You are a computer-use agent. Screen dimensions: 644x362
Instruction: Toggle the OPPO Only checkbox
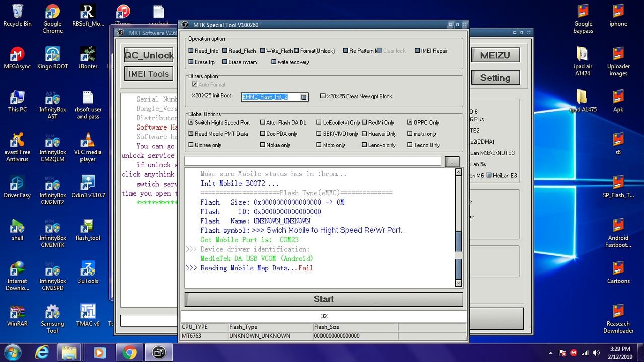[410, 122]
